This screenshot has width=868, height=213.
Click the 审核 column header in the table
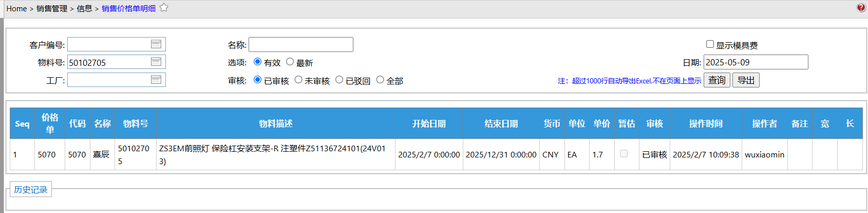[655, 123]
